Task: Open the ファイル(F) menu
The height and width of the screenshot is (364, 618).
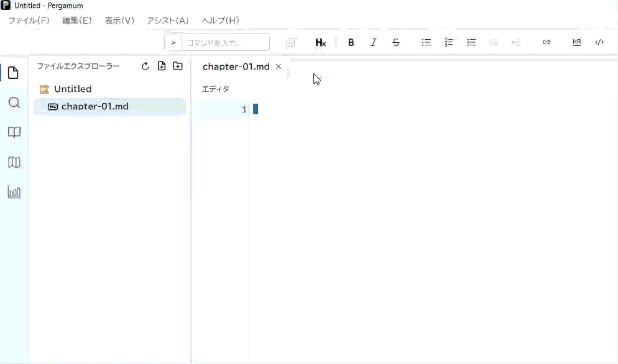Action: click(29, 20)
